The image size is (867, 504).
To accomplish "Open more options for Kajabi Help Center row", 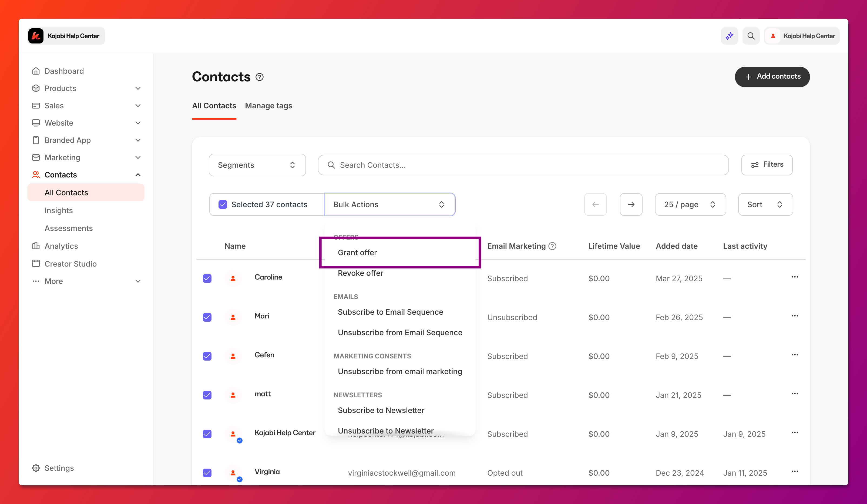I will pyautogui.click(x=794, y=432).
